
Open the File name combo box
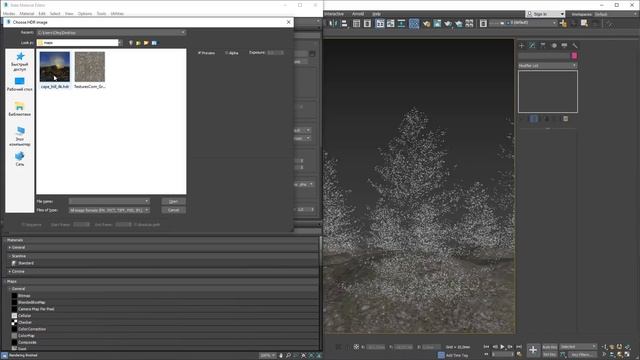pos(109,201)
